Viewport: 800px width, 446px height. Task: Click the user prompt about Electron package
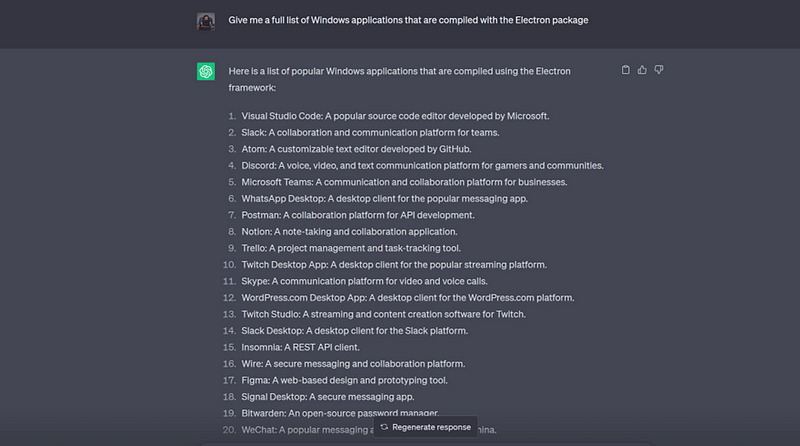pos(408,20)
